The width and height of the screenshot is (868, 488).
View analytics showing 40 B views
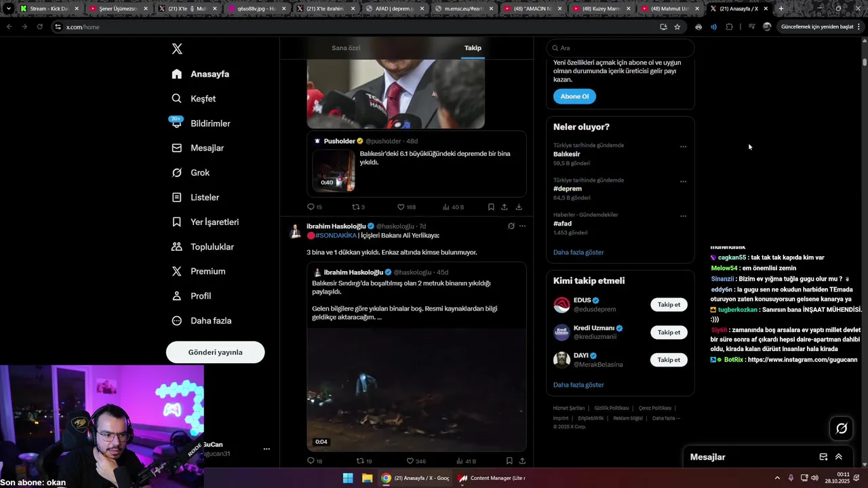[x=453, y=207]
